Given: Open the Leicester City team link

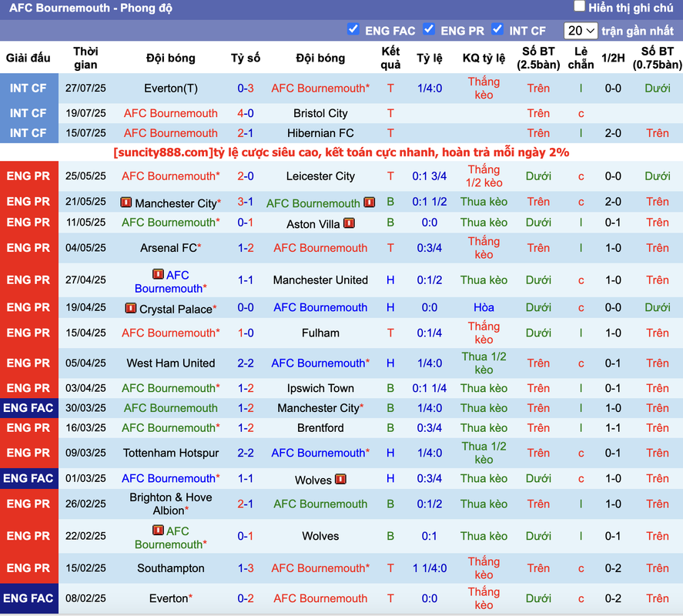Looking at the screenshot, I should pos(320,176).
